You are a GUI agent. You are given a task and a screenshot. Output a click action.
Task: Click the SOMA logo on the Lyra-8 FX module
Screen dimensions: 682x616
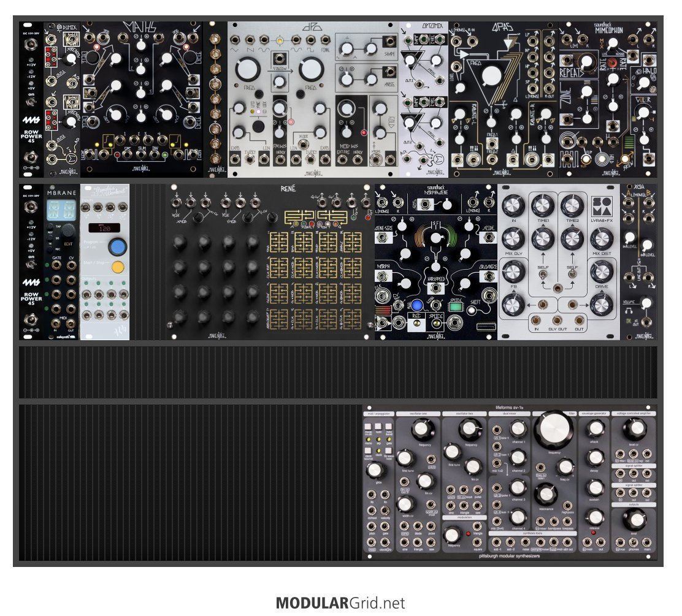pos(602,207)
